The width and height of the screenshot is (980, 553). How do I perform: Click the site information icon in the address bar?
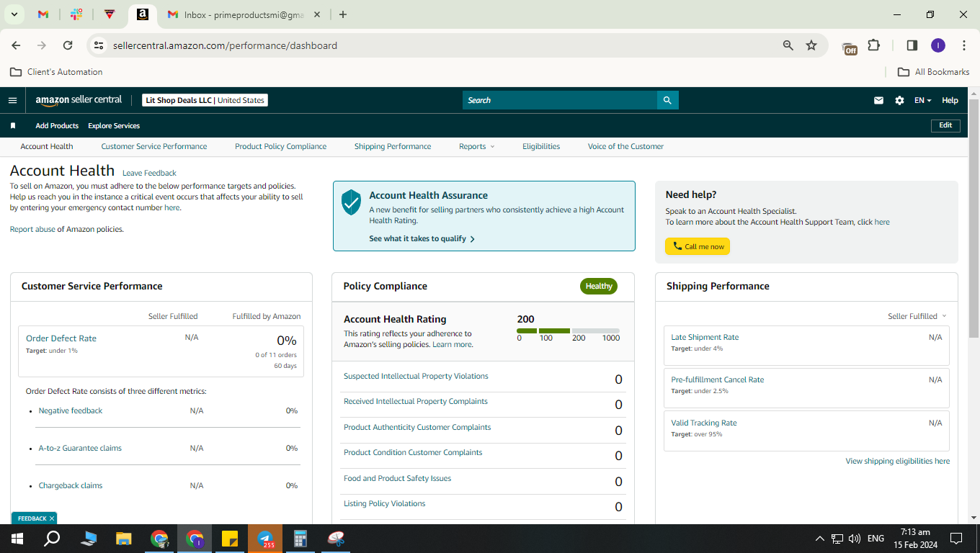tap(99, 45)
